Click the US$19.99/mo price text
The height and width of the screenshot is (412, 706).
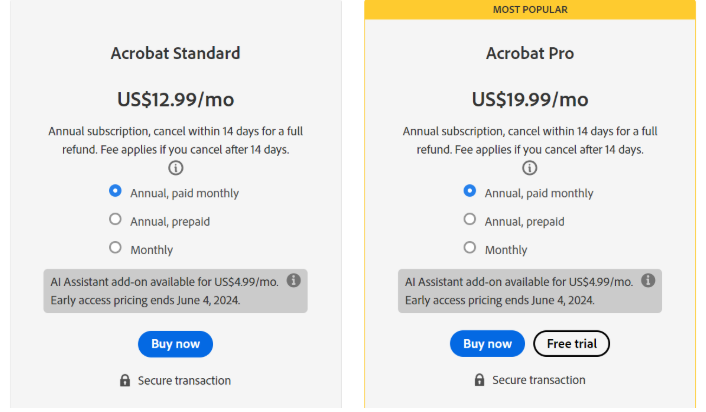(531, 99)
